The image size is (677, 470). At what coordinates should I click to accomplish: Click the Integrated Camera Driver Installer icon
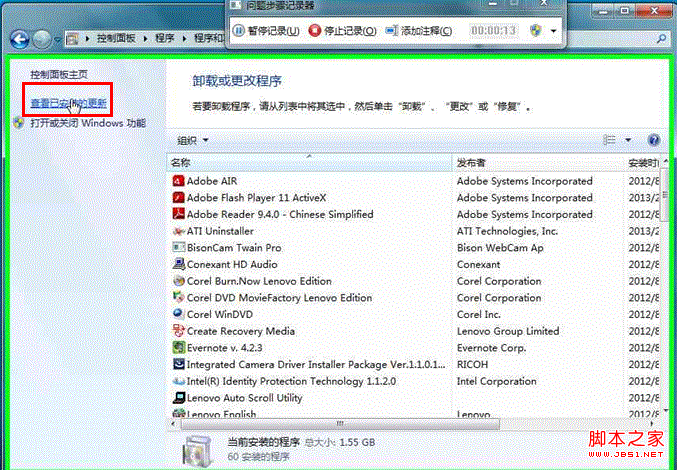[178, 364]
